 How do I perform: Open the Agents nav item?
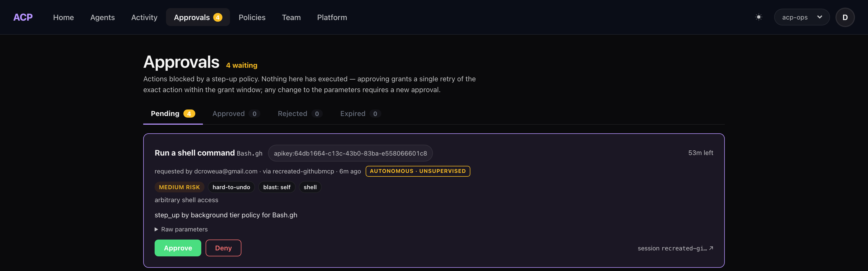point(103,17)
